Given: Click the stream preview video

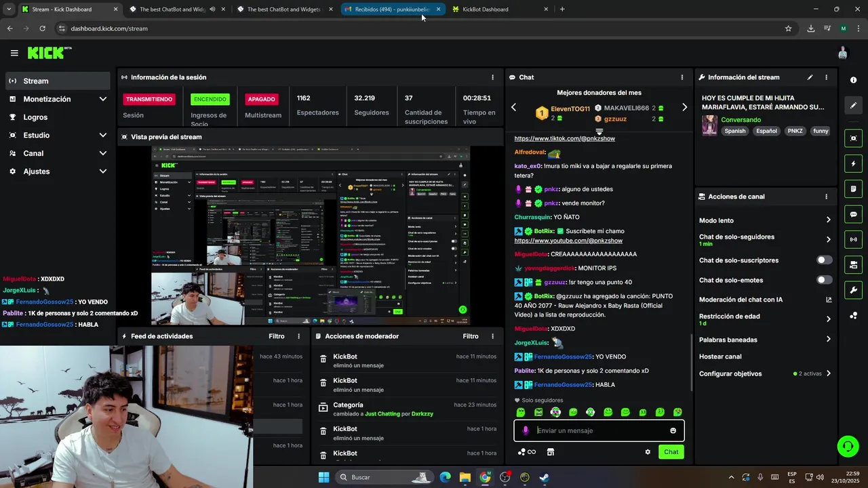Looking at the screenshot, I should click(x=311, y=236).
